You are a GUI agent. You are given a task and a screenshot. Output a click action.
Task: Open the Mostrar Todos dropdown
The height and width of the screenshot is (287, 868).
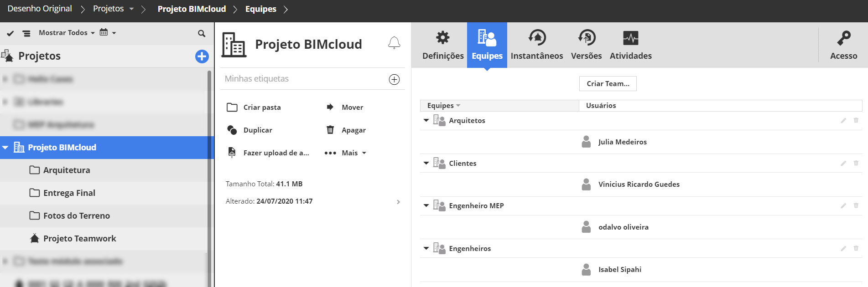pos(67,33)
